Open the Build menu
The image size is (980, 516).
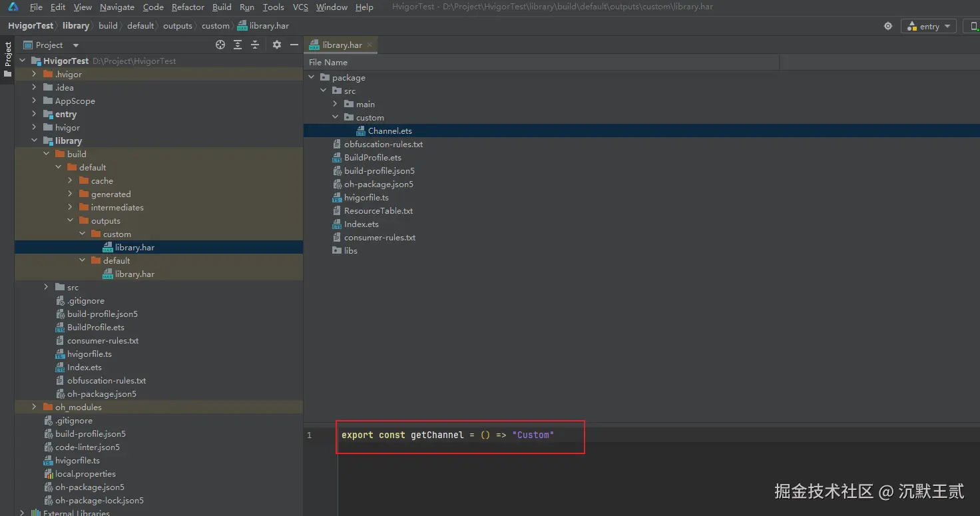pyautogui.click(x=221, y=7)
